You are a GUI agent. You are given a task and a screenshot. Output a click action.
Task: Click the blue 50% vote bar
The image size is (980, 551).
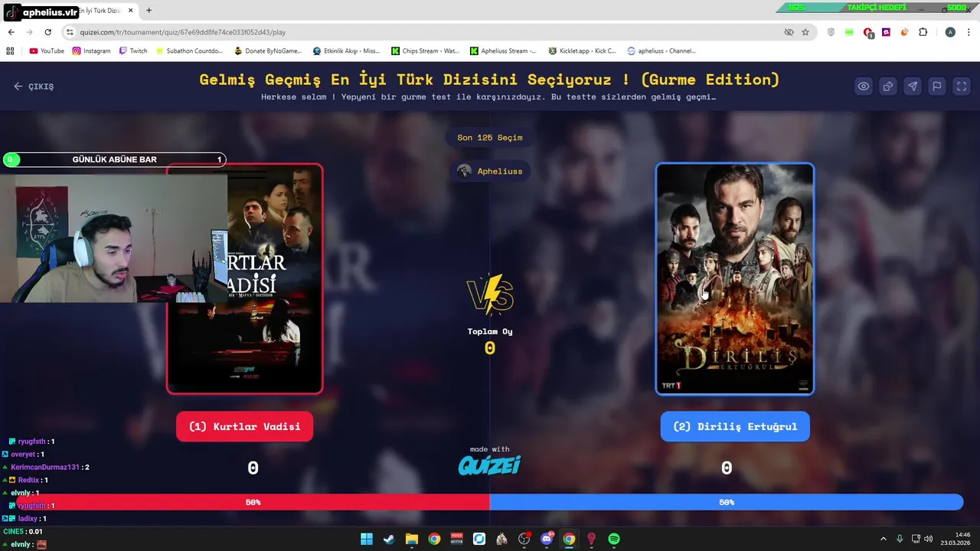727,502
